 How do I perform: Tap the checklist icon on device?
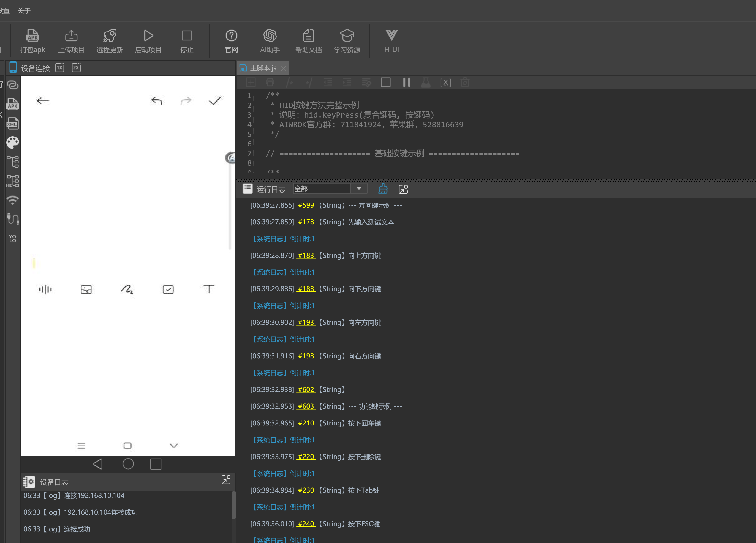tap(168, 290)
